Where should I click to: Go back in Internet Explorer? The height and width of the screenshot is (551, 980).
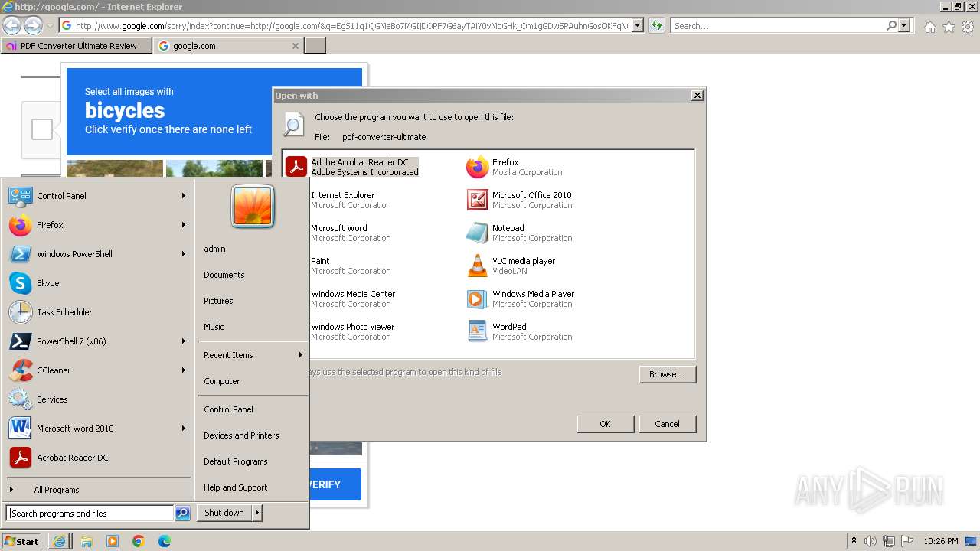coord(11,25)
